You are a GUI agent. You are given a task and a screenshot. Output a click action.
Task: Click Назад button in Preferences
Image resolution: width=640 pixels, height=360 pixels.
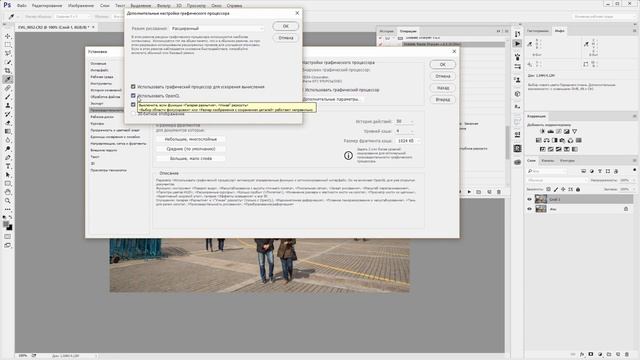click(x=442, y=88)
